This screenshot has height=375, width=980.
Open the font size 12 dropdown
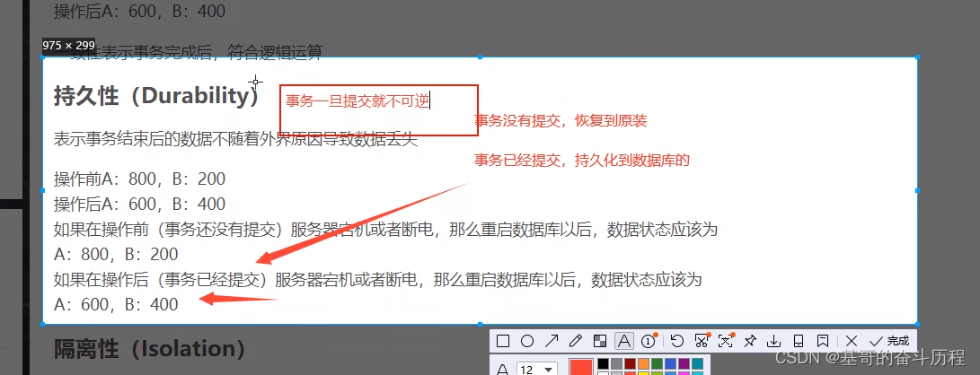pos(537,370)
